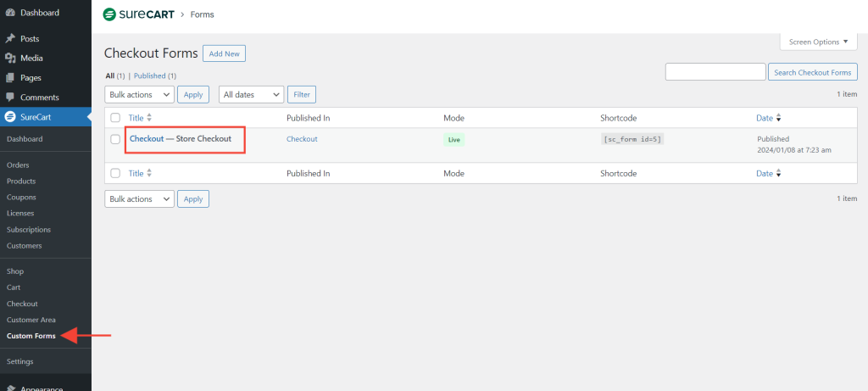Click the SureCart logo icon in header
This screenshot has height=391, width=868.
tap(109, 14)
